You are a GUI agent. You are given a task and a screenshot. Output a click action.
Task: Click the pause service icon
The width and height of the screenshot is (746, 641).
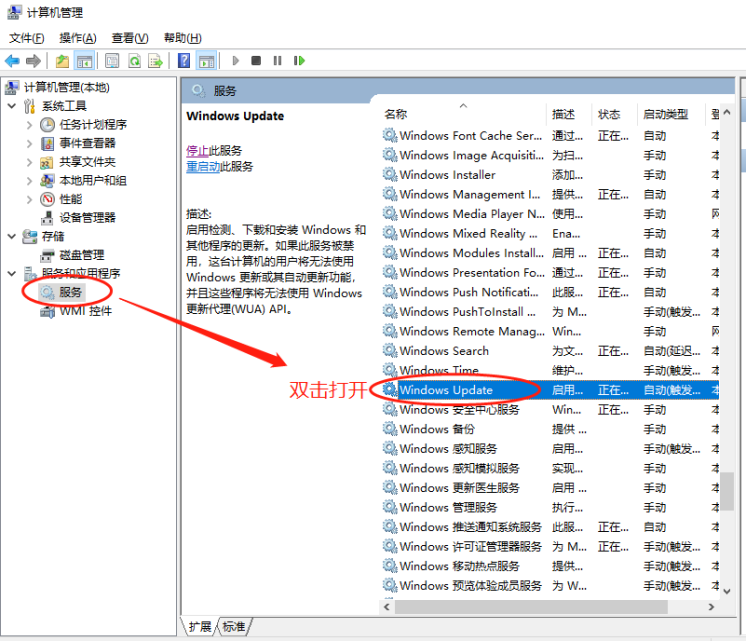277,61
